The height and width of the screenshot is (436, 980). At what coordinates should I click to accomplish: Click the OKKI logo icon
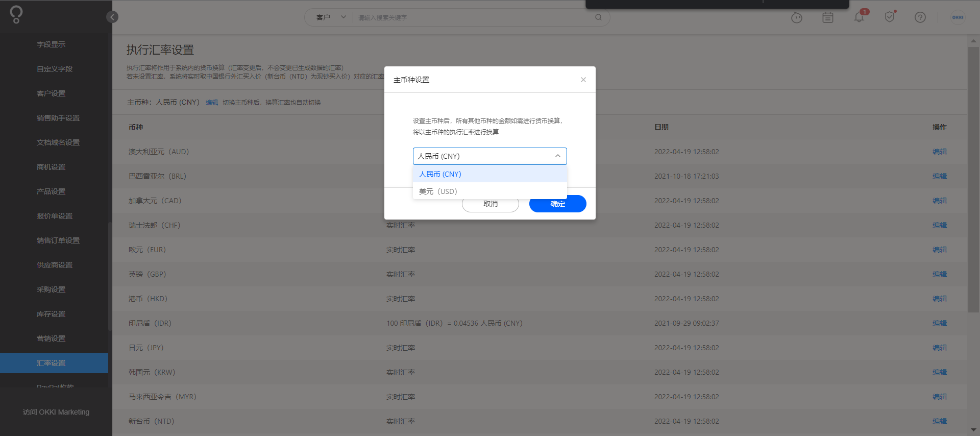coord(16,14)
